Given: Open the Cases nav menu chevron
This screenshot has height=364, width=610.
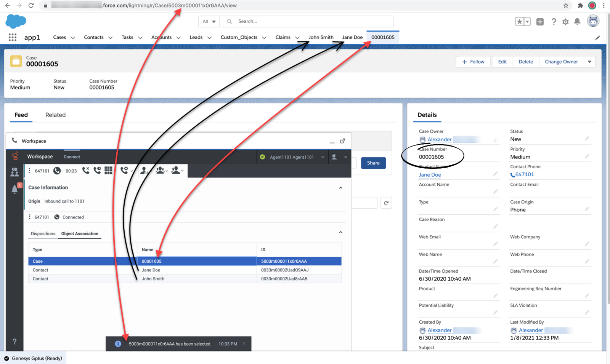Looking at the screenshot, I should tap(73, 38).
